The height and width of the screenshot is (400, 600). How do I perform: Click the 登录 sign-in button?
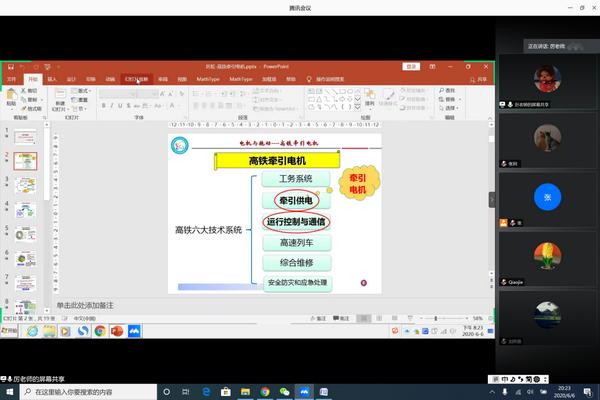410,67
